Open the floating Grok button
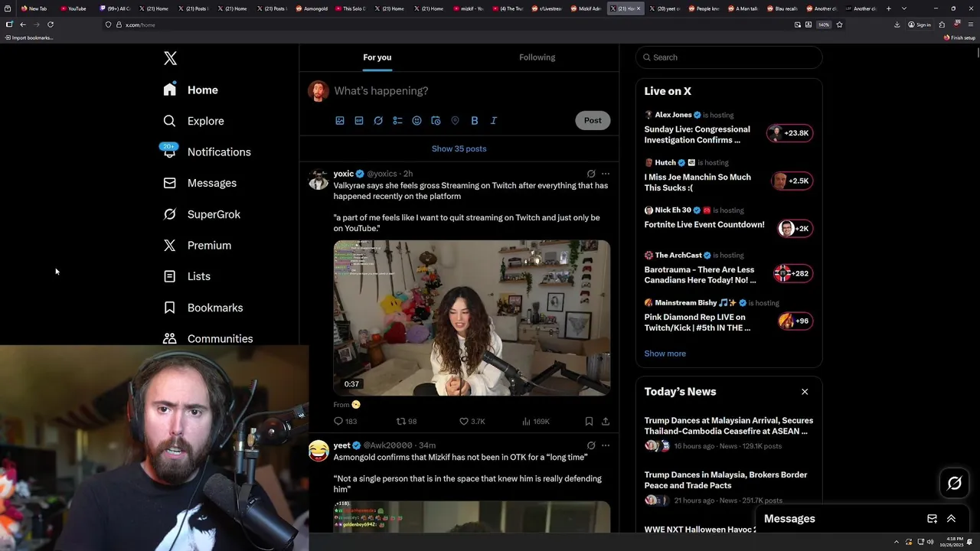The image size is (980, 551). [x=955, y=483]
